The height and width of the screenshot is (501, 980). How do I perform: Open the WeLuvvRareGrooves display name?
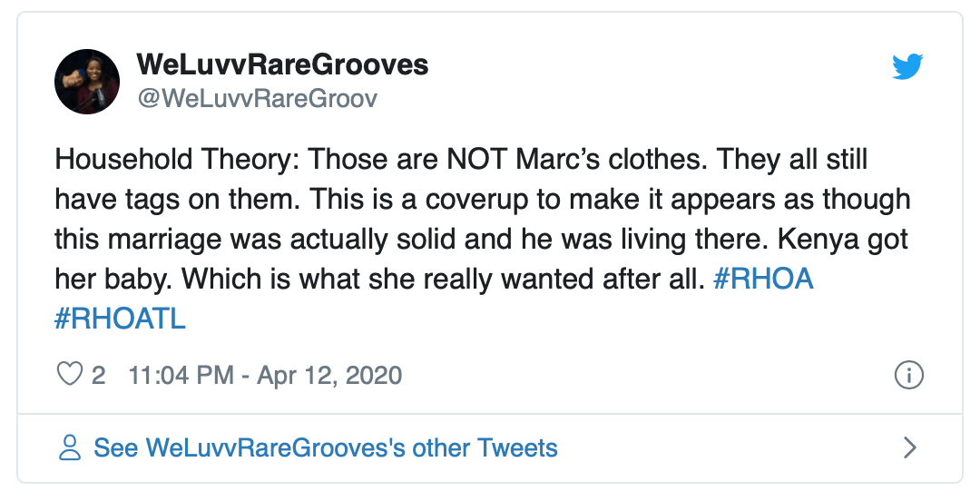(x=282, y=65)
